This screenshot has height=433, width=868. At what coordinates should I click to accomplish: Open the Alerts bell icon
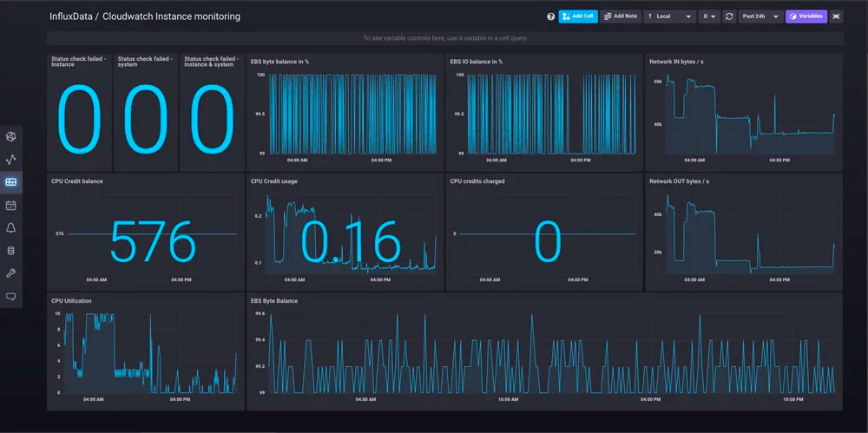click(11, 228)
